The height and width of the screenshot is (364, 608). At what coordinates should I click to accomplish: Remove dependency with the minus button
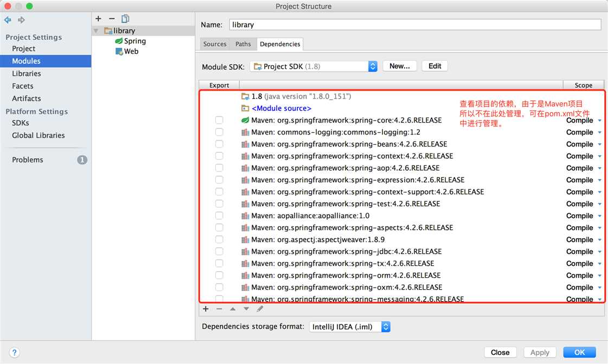[219, 309]
